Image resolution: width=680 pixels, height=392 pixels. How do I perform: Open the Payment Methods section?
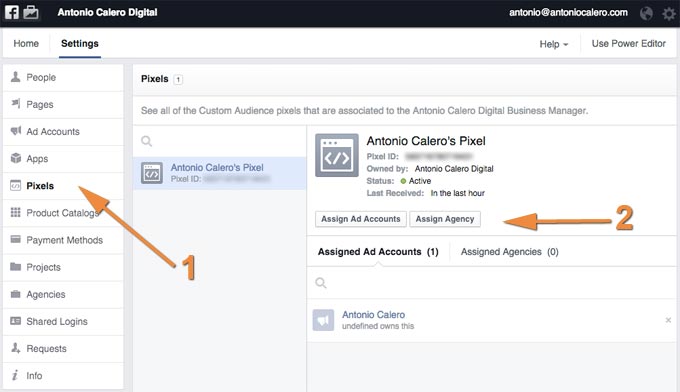(63, 240)
